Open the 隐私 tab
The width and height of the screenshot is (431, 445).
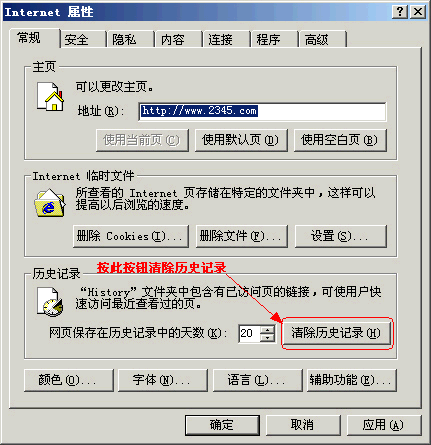pyautogui.click(x=130, y=40)
